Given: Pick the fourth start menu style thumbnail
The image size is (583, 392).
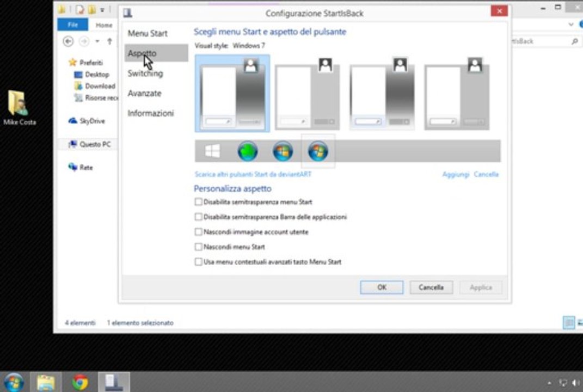Looking at the screenshot, I should pos(457,93).
